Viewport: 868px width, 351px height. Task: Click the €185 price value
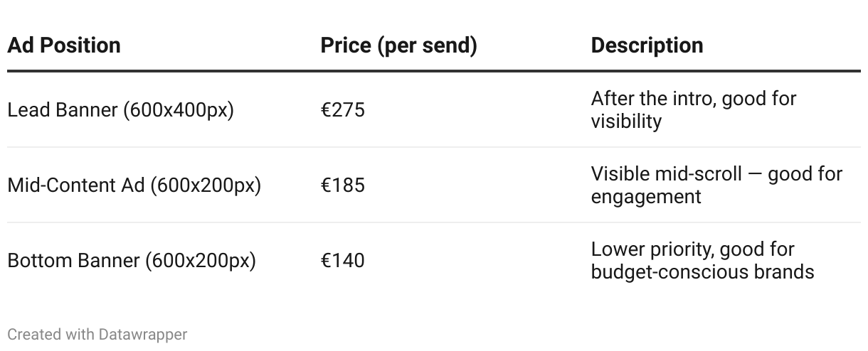342,185
